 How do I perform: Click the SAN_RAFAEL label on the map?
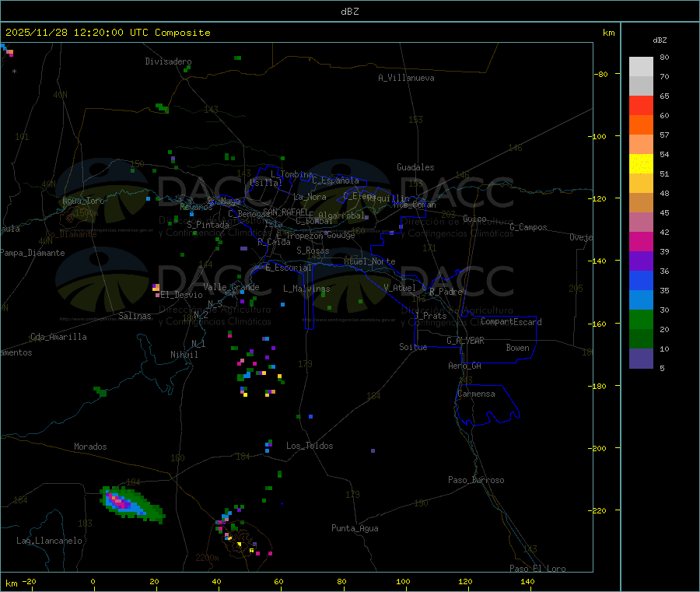285,212
